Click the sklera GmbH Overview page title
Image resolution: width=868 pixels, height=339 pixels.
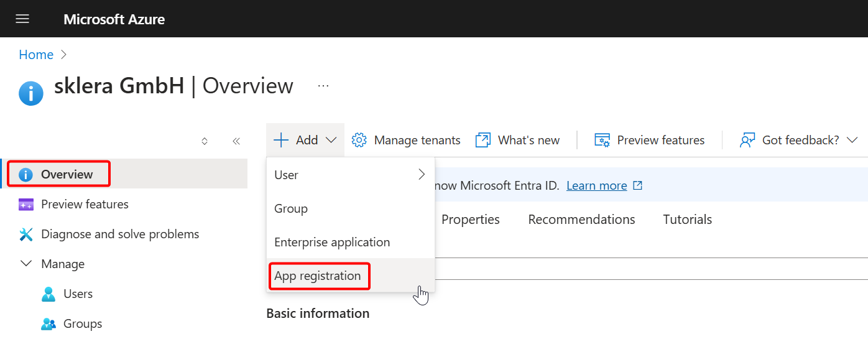point(173,86)
